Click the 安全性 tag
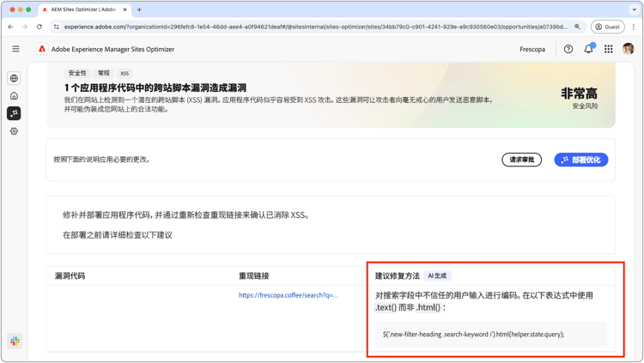 pos(77,73)
